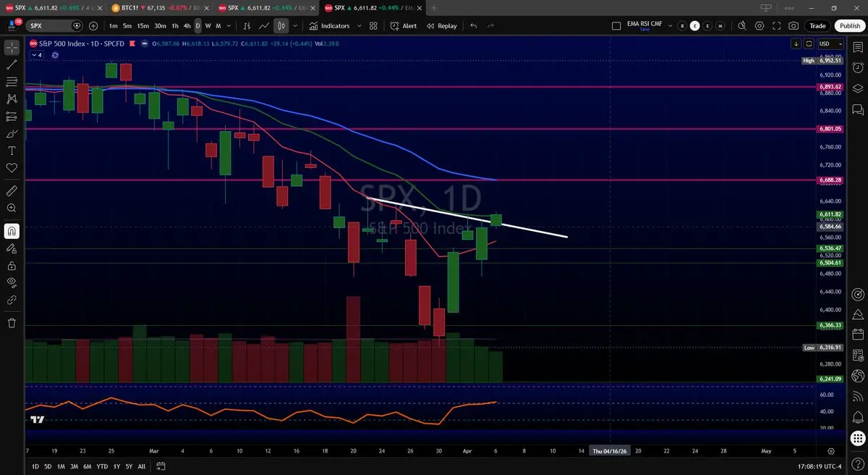Collapse the indicator legend showing 4
The height and width of the screenshot is (475, 868).
(x=36, y=54)
